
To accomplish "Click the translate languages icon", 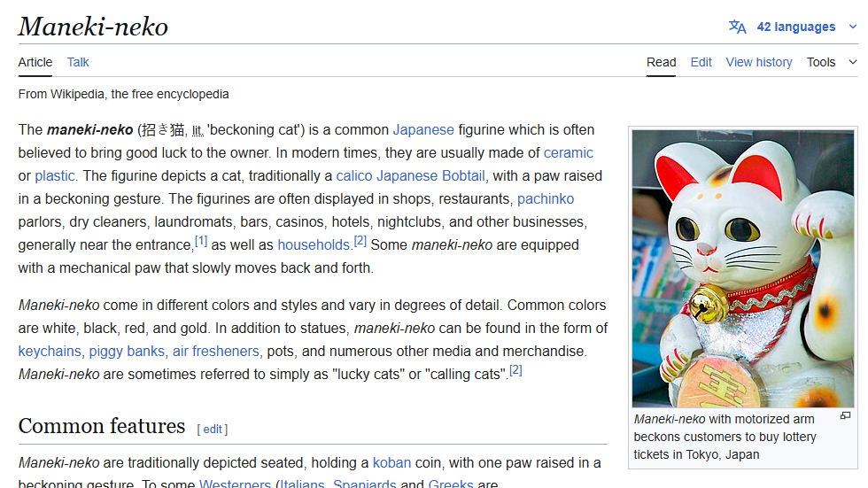I will point(737,27).
